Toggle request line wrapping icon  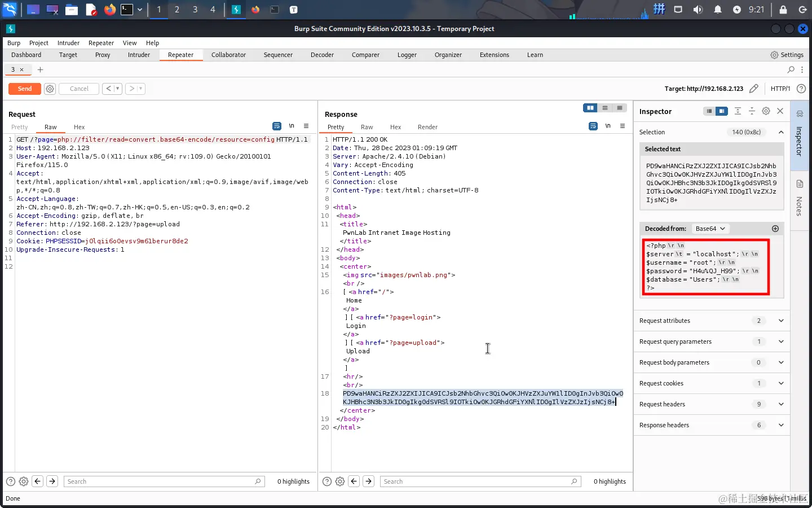pos(277,126)
